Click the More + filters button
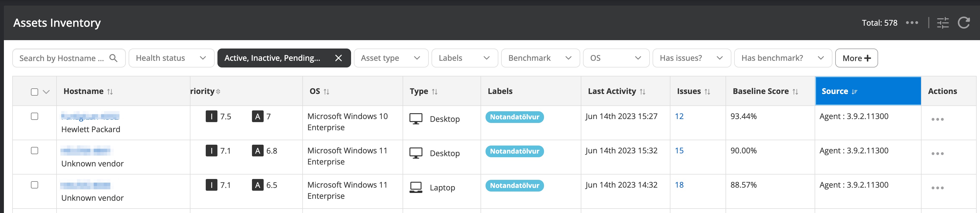980x213 pixels. (x=856, y=58)
